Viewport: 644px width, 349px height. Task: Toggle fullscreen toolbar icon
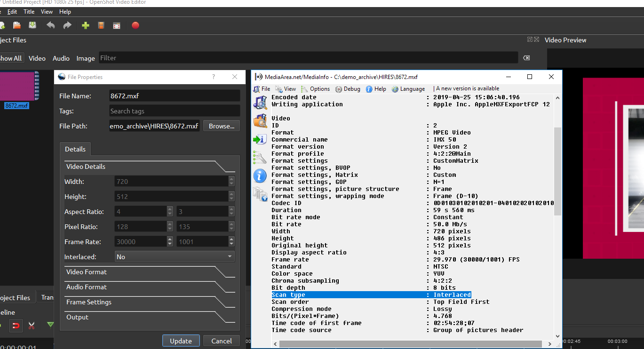tap(117, 25)
